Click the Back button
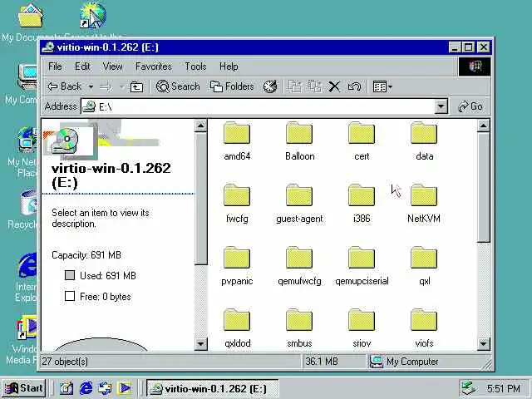Image resolution: width=532 pixels, height=399 pixels. pyautogui.click(x=65, y=86)
